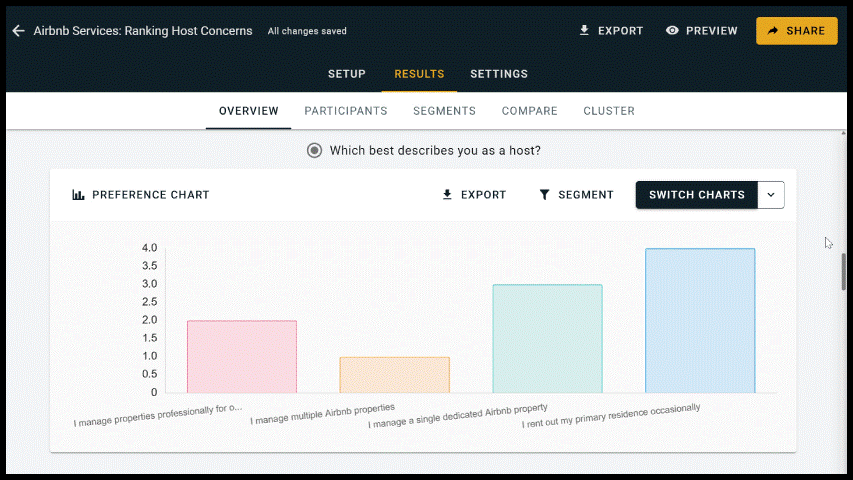
Task: Open the Settings tab
Action: (499, 74)
